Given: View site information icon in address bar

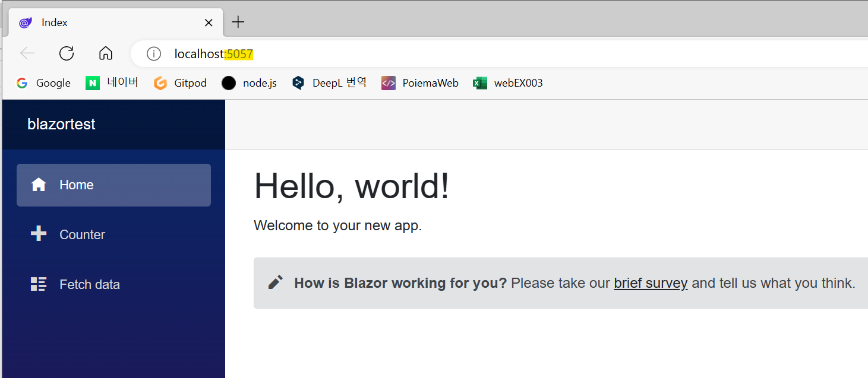Looking at the screenshot, I should pos(154,54).
